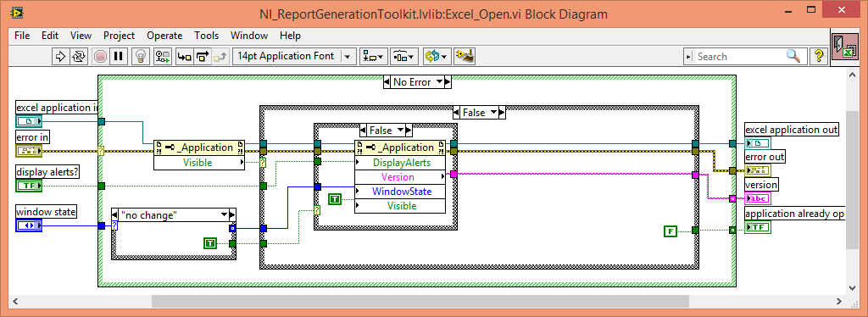Toggle Highlight Execution light bulb
The image size is (868, 317).
(x=142, y=56)
